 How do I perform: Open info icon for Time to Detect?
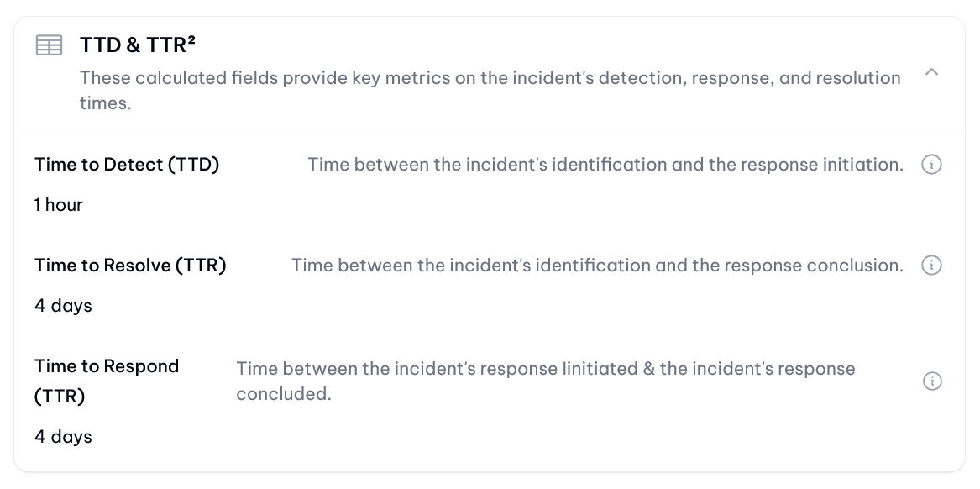(931, 165)
